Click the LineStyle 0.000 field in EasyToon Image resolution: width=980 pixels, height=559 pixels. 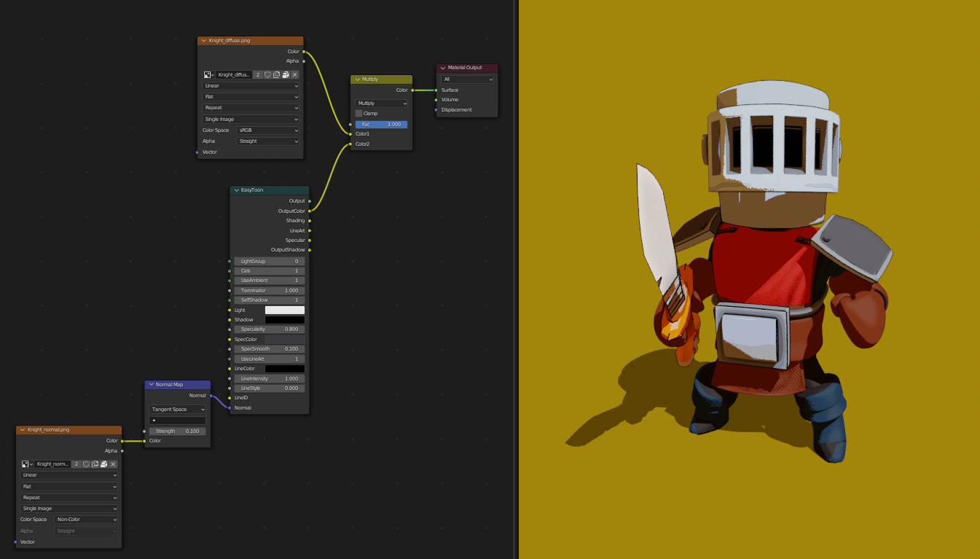[270, 388]
